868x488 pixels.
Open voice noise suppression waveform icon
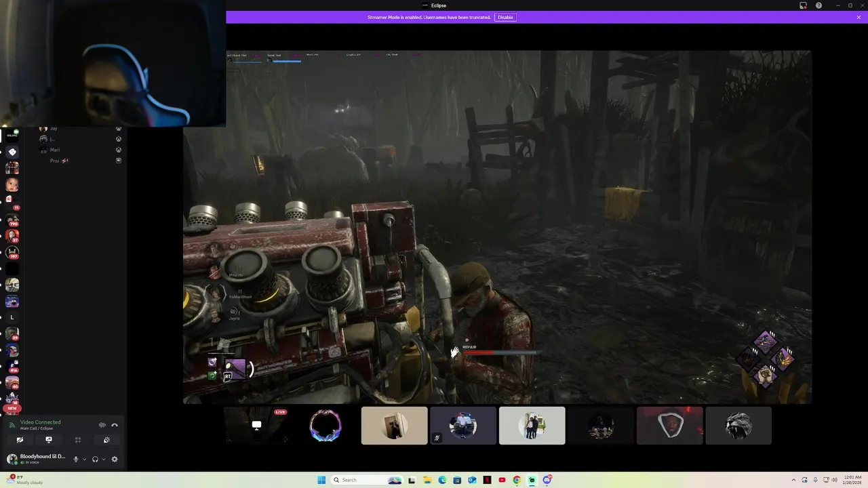102,425
